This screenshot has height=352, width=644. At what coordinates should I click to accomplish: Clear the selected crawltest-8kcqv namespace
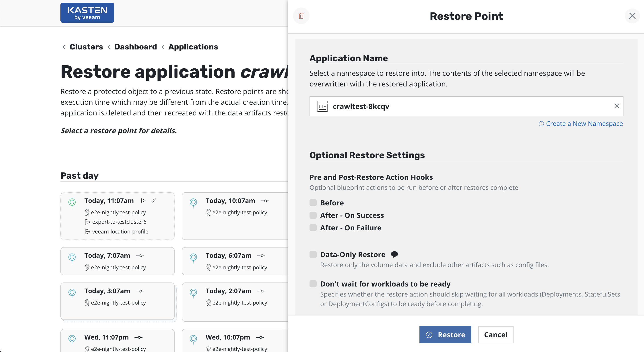tap(617, 106)
